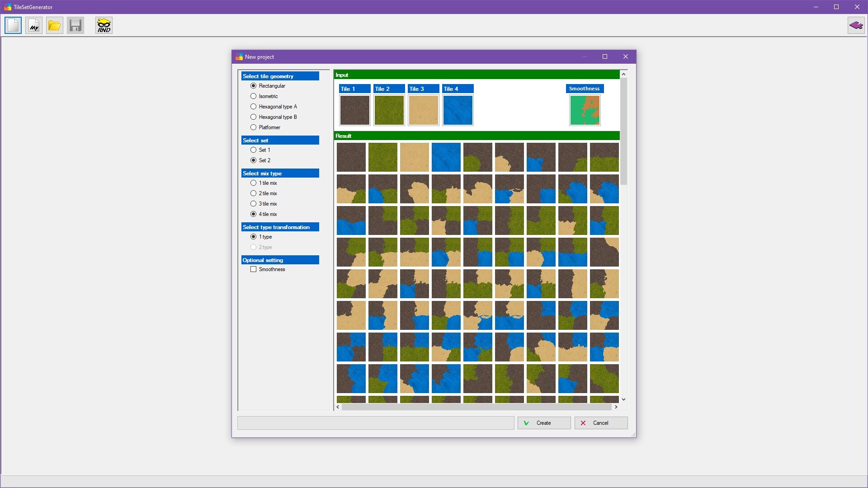Open project with yellow folder icon

pyautogui.click(x=55, y=25)
